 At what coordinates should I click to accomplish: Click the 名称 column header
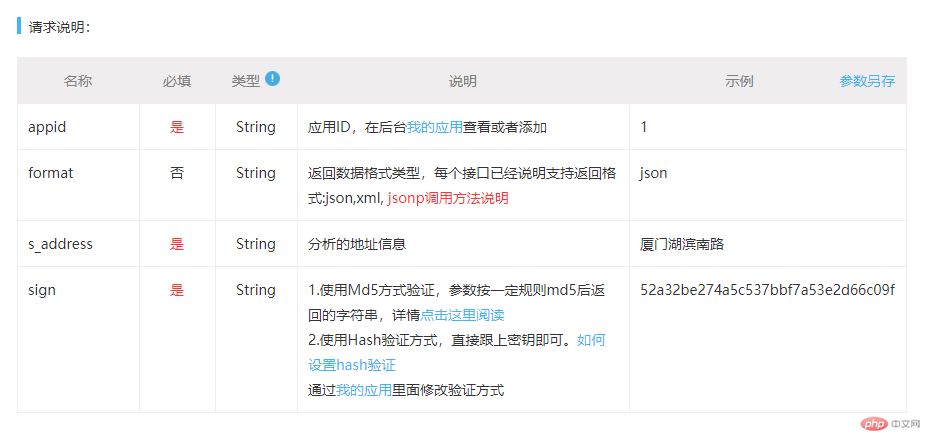78,81
